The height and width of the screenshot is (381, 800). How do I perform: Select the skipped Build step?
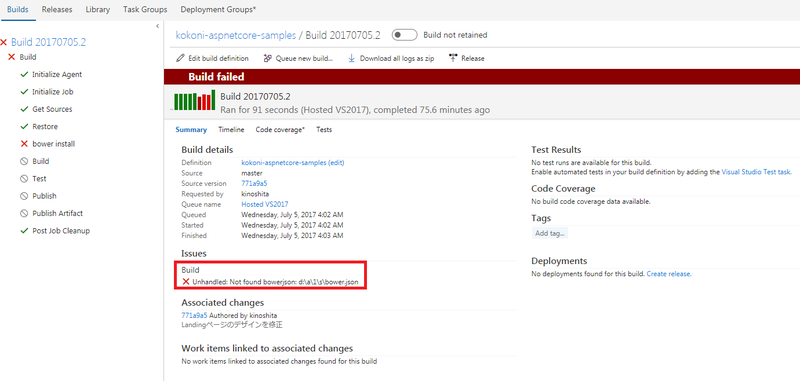[41, 161]
